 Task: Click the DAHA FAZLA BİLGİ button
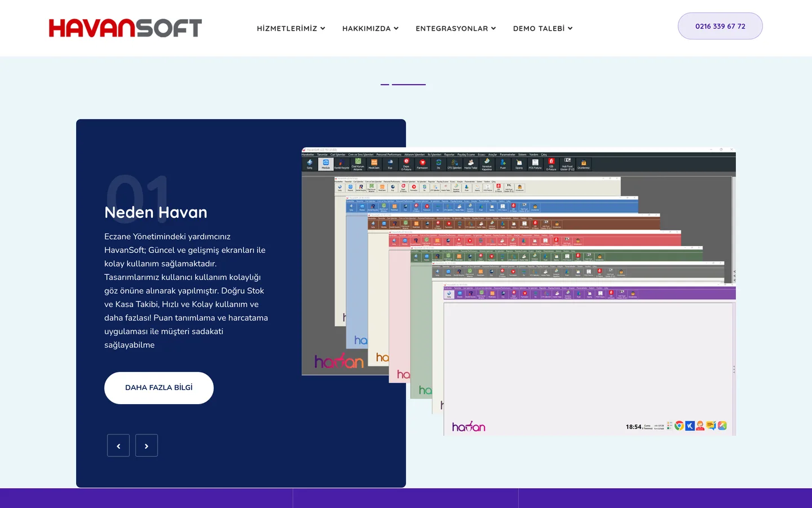pyautogui.click(x=159, y=388)
